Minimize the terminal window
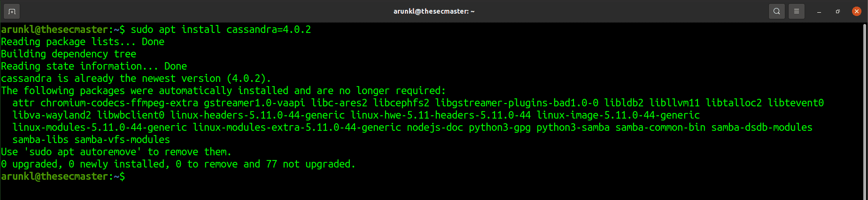868x200 pixels. (x=819, y=11)
